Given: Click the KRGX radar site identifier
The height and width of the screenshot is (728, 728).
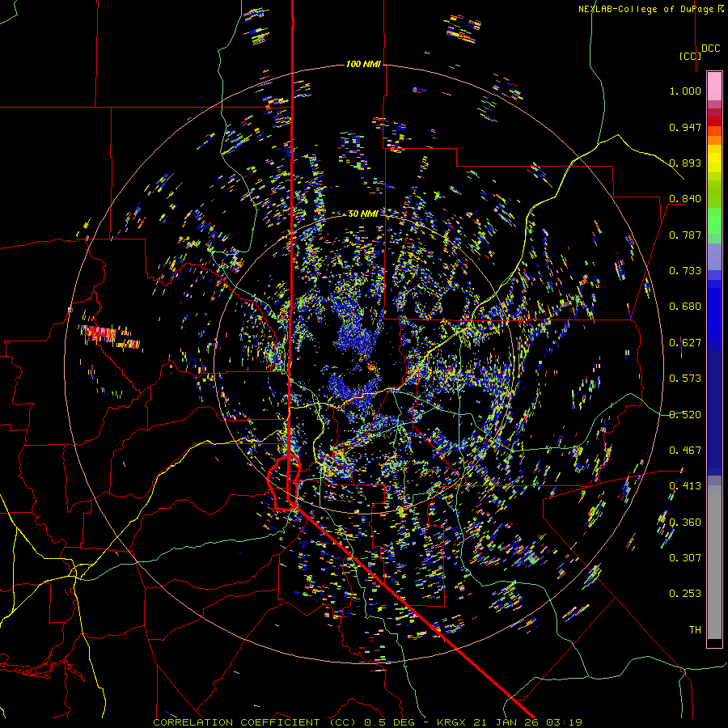Looking at the screenshot, I should tap(451, 722).
